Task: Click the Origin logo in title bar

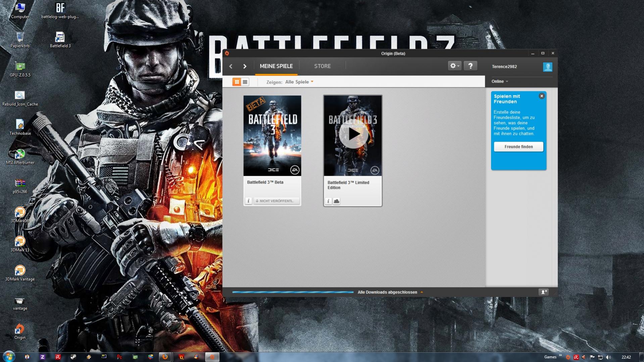Action: [x=227, y=53]
